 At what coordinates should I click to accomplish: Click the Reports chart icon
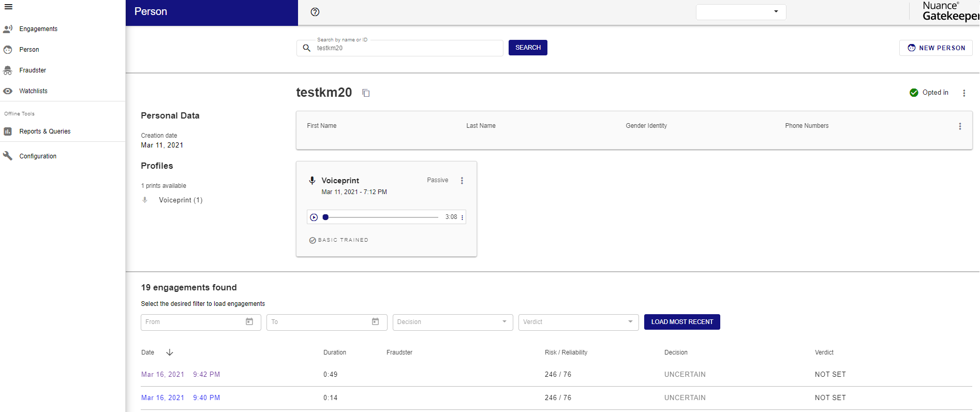coord(8,131)
